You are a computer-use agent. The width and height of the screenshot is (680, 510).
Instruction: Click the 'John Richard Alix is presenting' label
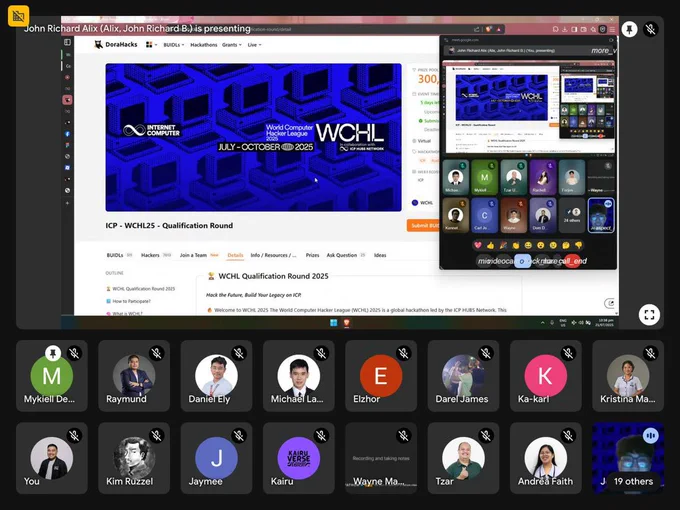pyautogui.click(x=137, y=29)
